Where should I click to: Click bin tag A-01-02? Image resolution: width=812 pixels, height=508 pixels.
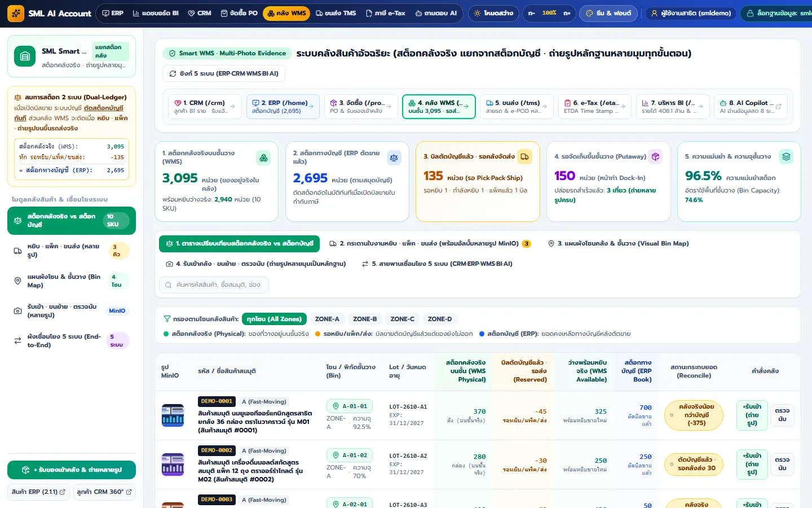point(350,455)
